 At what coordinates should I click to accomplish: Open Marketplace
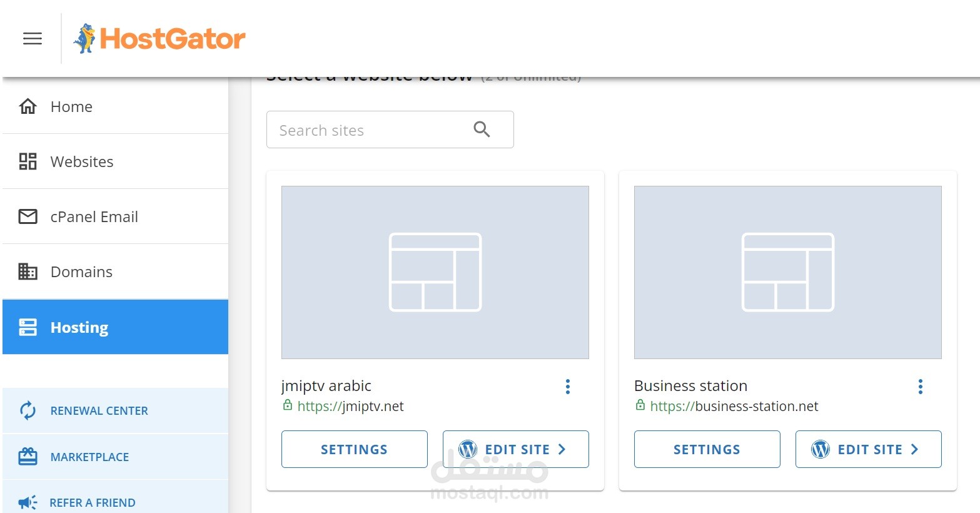(116, 457)
